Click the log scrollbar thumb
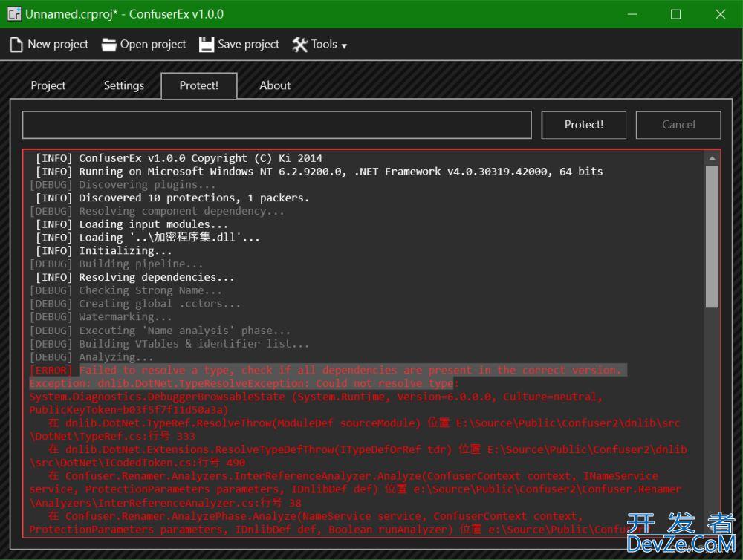743x560 pixels. [712, 237]
